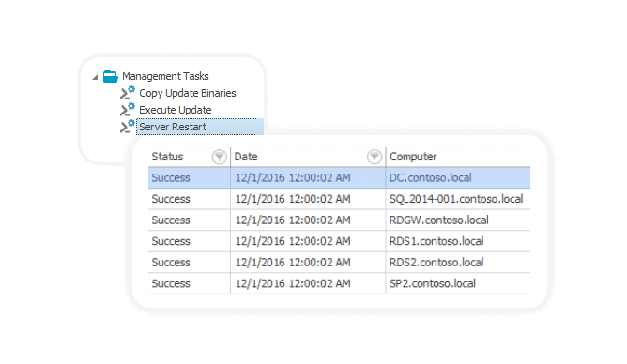Image resolution: width=627 pixels, height=364 pixels.
Task: Select the RDS1.contoso.local computer cell
Action: (458, 241)
